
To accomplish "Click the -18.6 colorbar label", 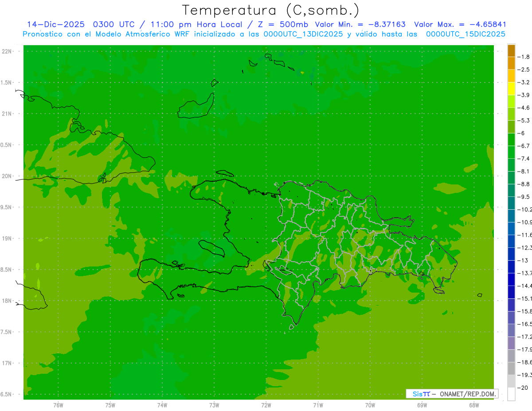I will pos(524,362).
